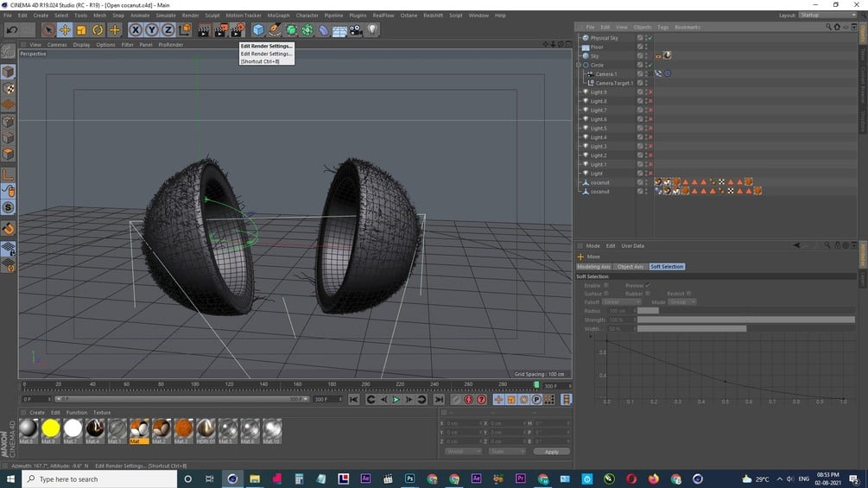Open the Falloff dropdown
This screenshot has width=868, height=488.
[x=622, y=302]
